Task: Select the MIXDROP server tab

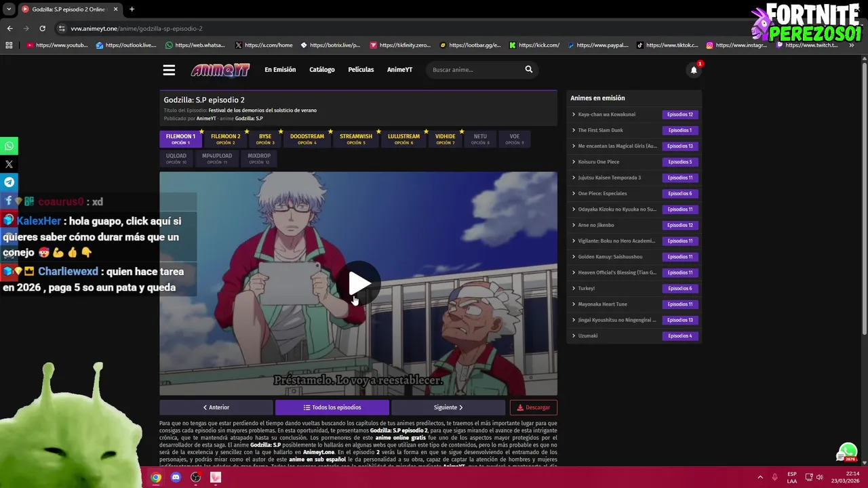Action: click(259, 158)
